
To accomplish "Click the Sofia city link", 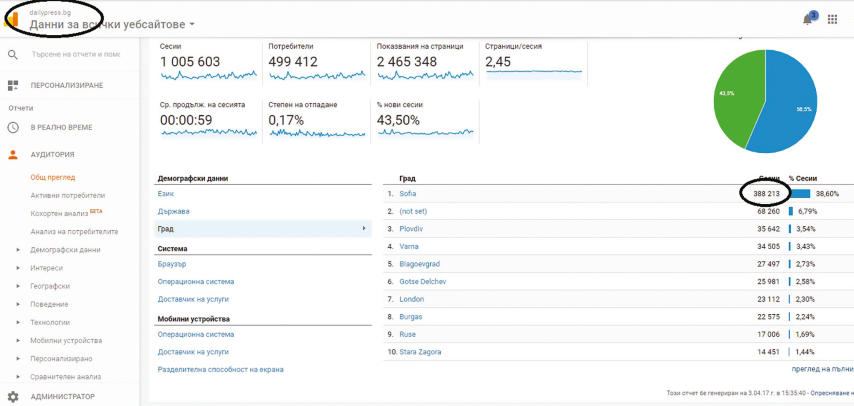I will point(407,193).
